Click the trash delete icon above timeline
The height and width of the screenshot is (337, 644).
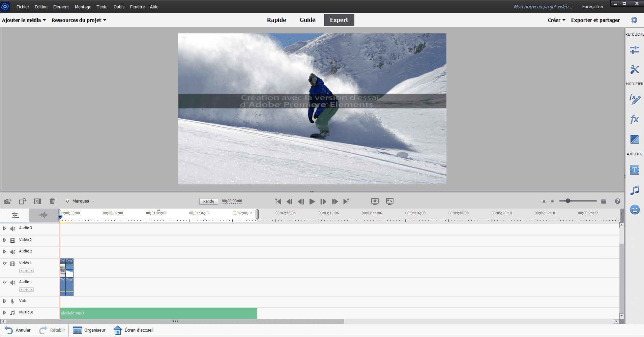point(52,201)
